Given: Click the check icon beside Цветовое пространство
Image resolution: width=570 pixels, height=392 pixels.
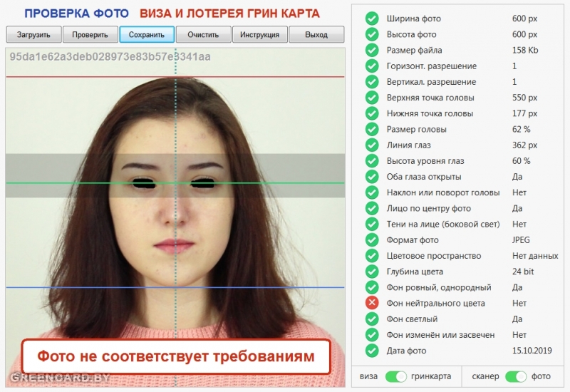Looking at the screenshot, I should [x=372, y=256].
